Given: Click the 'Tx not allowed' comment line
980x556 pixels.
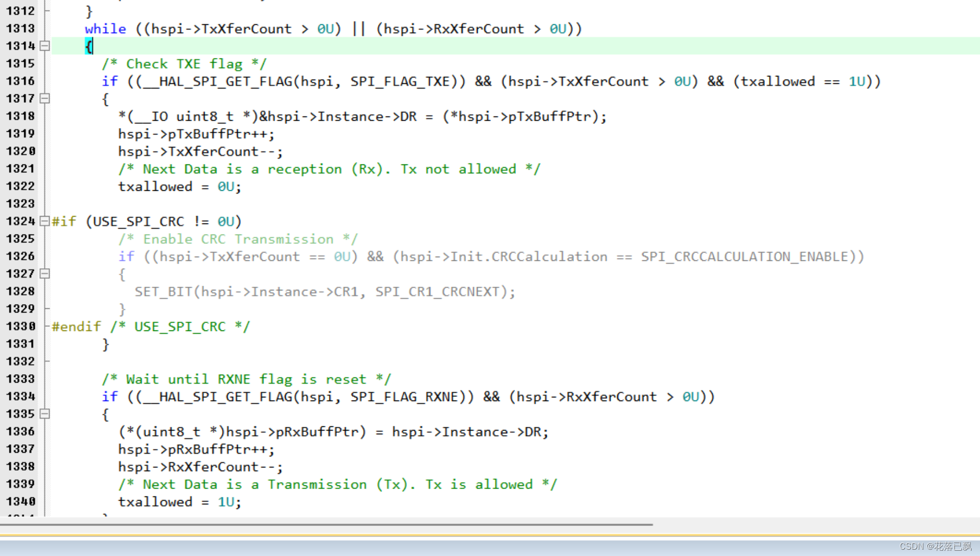Looking at the screenshot, I should (329, 169).
